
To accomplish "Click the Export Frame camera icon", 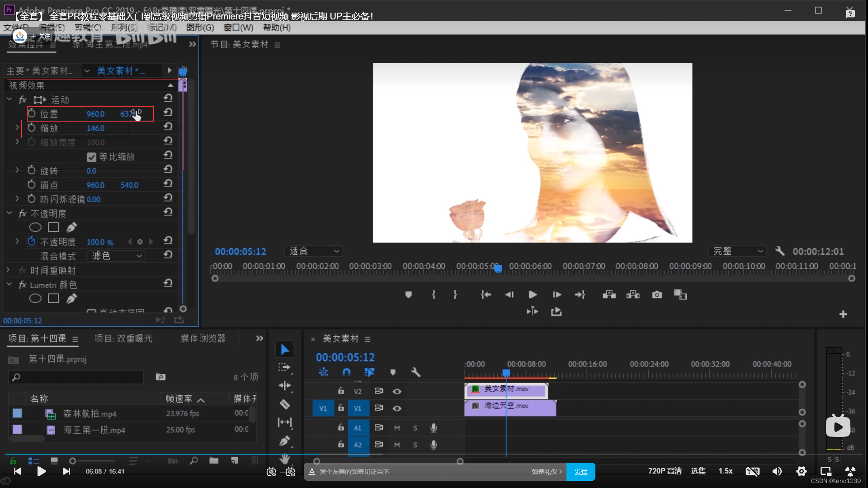I will [657, 295].
